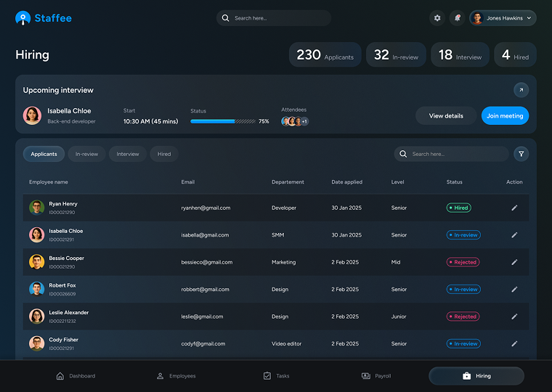This screenshot has width=552, height=392.
Task: Open Cody Fisher's avatar
Action: point(36,343)
